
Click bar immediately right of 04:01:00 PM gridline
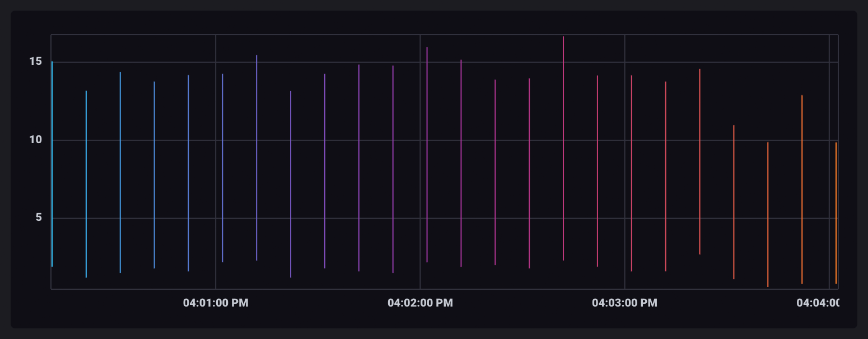tap(222, 168)
